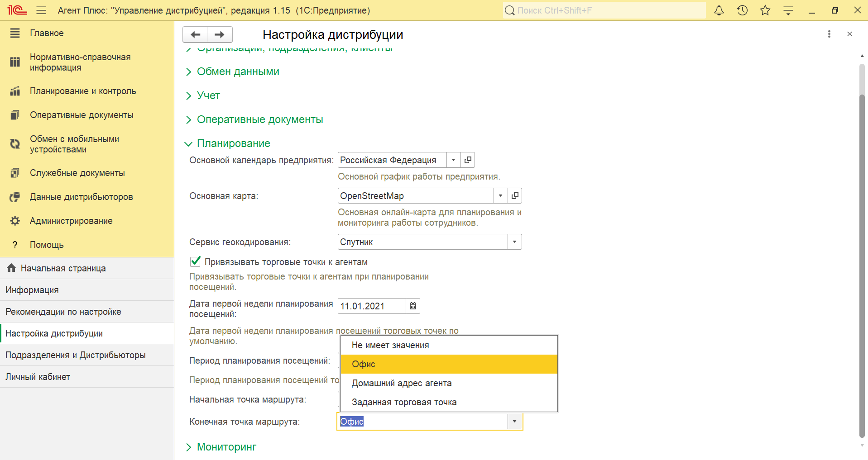The height and width of the screenshot is (460, 868).
Task: Click the Помощь question mark icon
Action: point(15,245)
